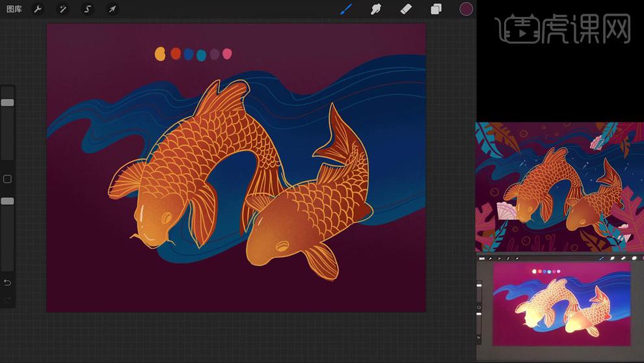Image resolution: width=644 pixels, height=363 pixels.
Task: Click the brush size slider handle
Action: tap(7, 102)
